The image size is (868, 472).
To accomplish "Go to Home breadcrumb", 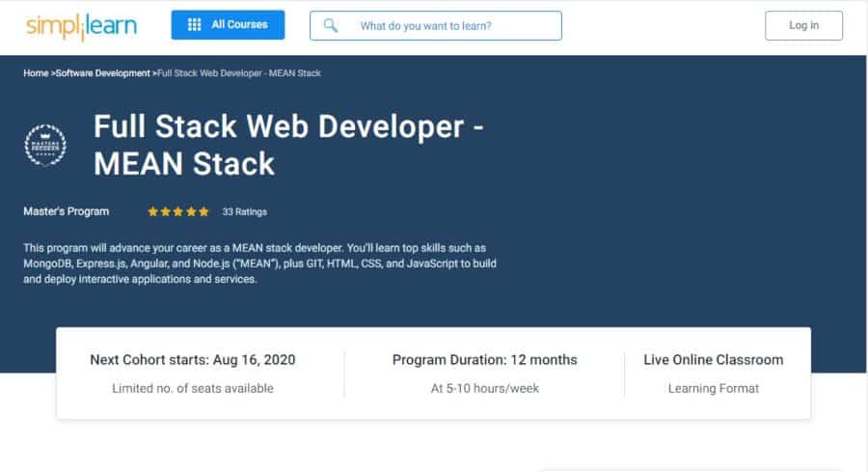I will 36,73.
